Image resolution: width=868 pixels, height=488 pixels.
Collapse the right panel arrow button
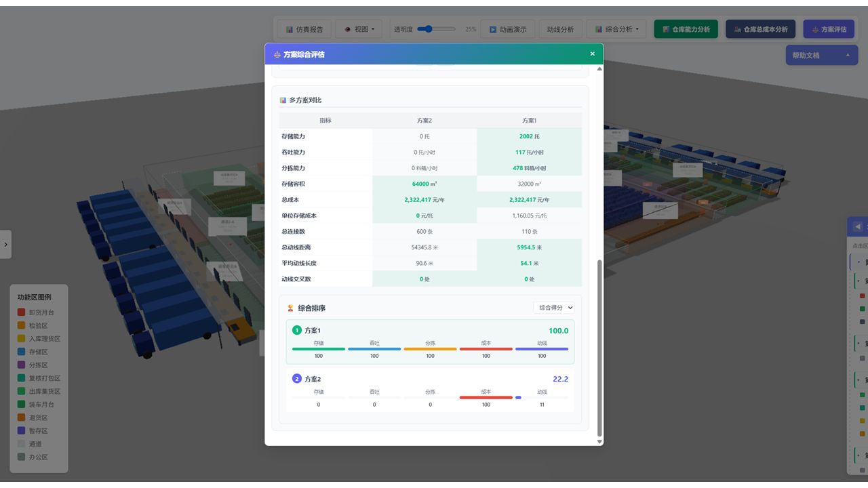point(857,226)
